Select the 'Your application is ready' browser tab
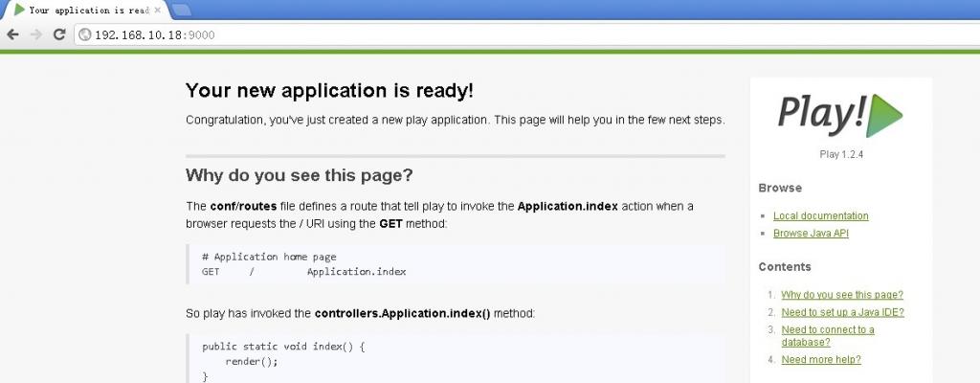This screenshot has width=980, height=383. click(86, 10)
